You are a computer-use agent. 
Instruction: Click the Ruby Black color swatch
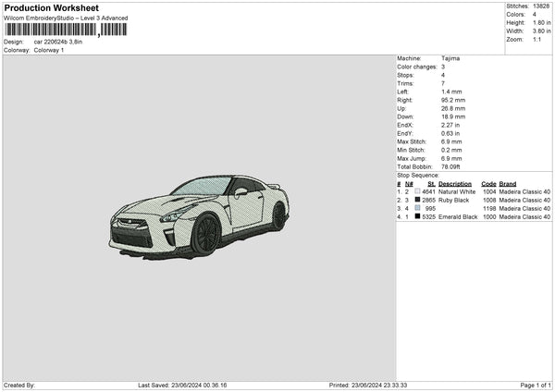(x=417, y=200)
